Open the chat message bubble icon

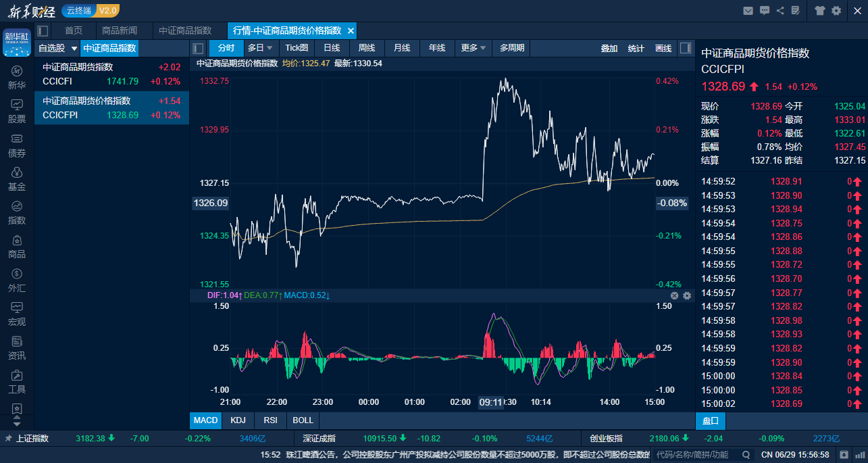[765, 10]
